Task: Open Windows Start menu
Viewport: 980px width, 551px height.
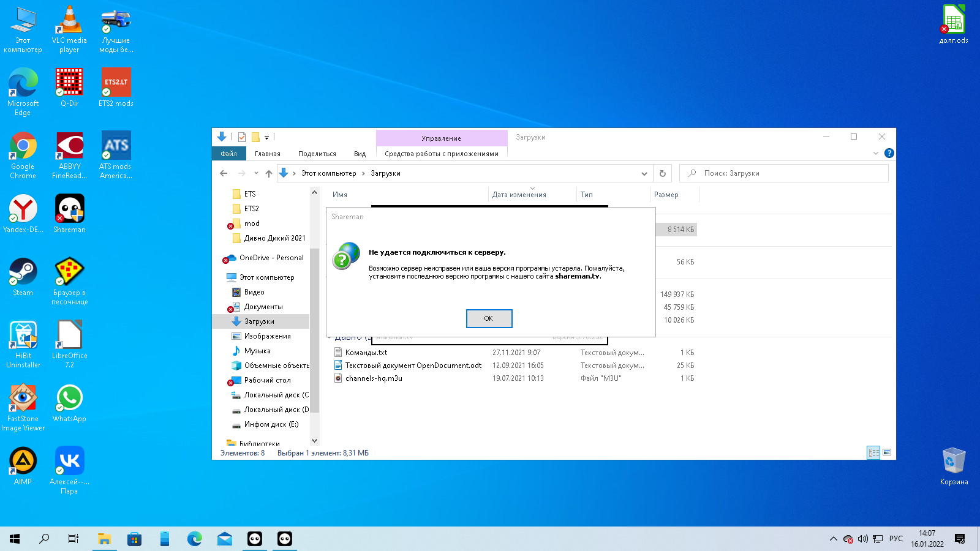Action: (x=15, y=539)
